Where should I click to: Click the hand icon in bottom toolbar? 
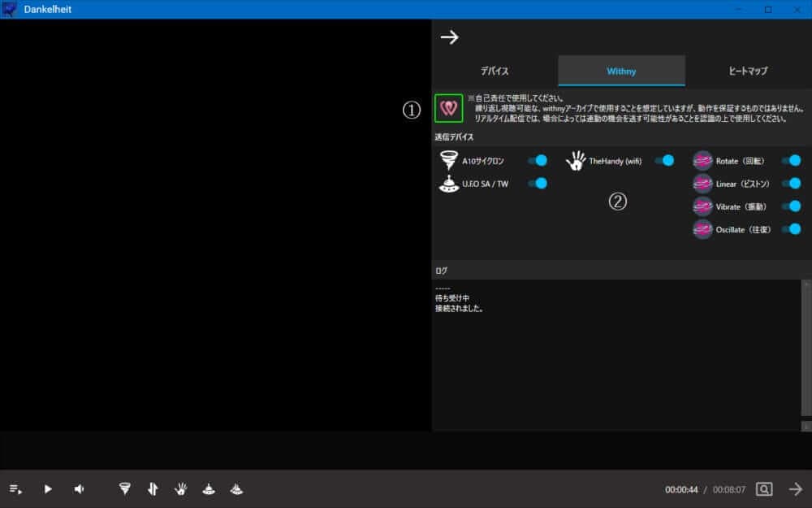tap(180, 489)
